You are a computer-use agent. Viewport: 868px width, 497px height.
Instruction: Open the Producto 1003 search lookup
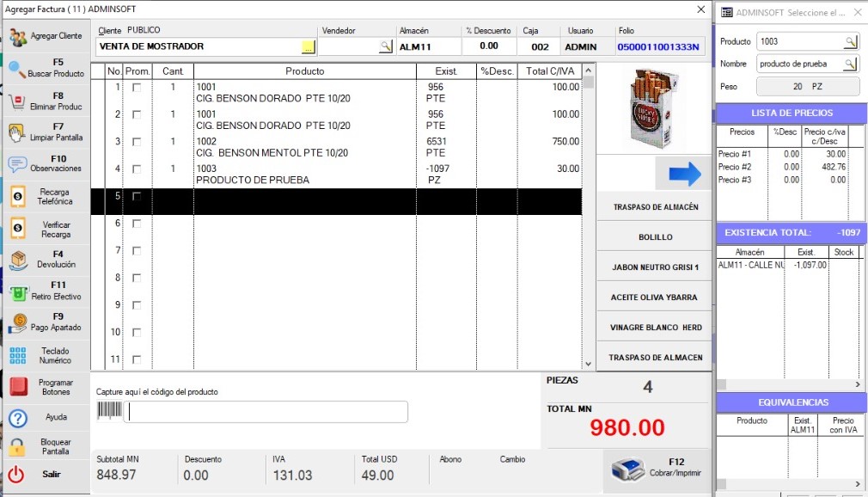tap(849, 41)
